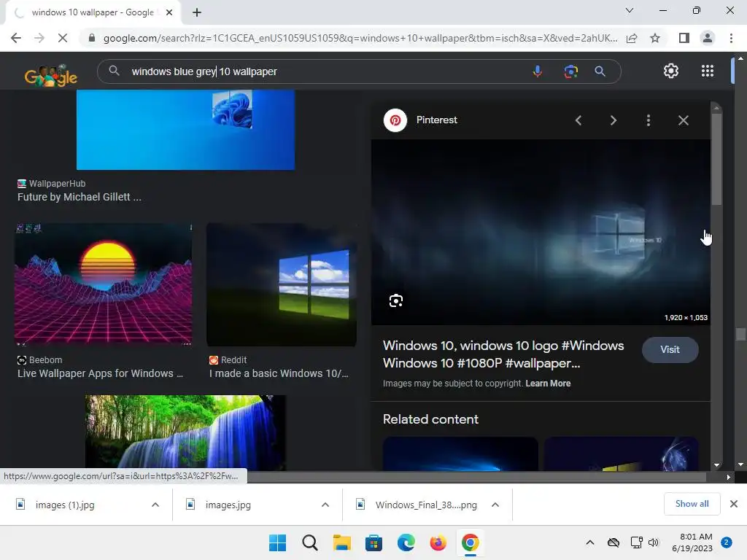Screen dimensions: 747x560
Task: Open Future by Michael Gillett link
Action: [79, 197]
